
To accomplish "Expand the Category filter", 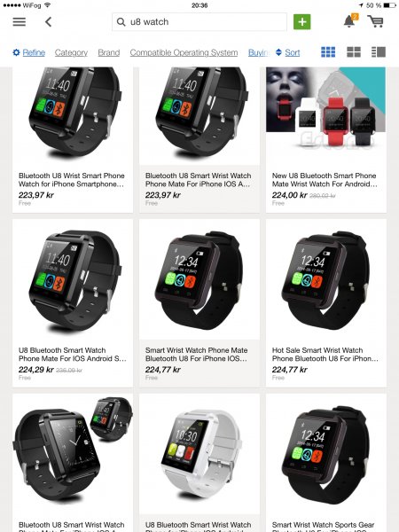I will [71, 52].
